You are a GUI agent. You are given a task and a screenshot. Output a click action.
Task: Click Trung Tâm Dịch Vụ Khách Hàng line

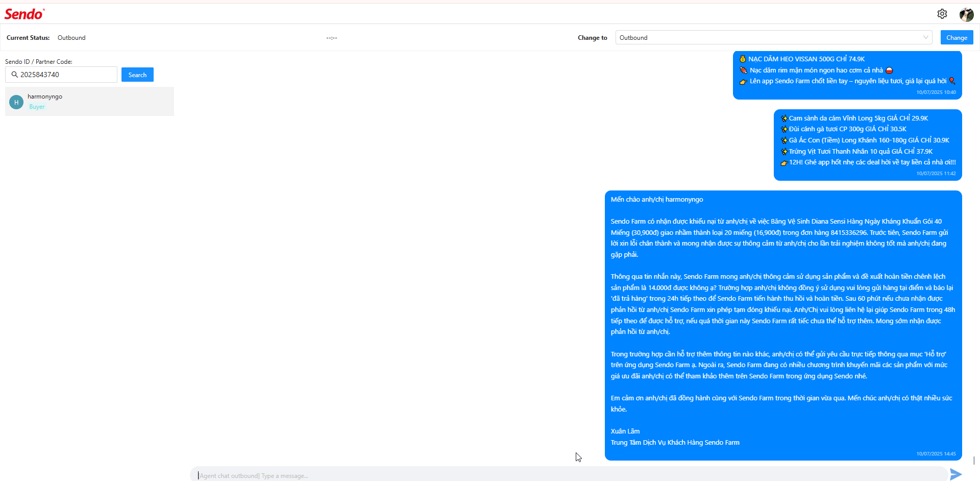(x=675, y=443)
